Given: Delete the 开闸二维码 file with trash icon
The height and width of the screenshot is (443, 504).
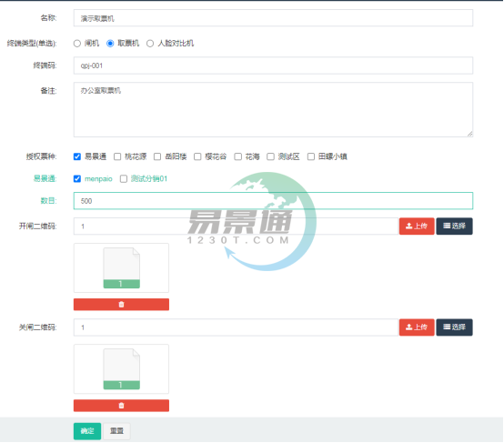Looking at the screenshot, I should pyautogui.click(x=121, y=305).
